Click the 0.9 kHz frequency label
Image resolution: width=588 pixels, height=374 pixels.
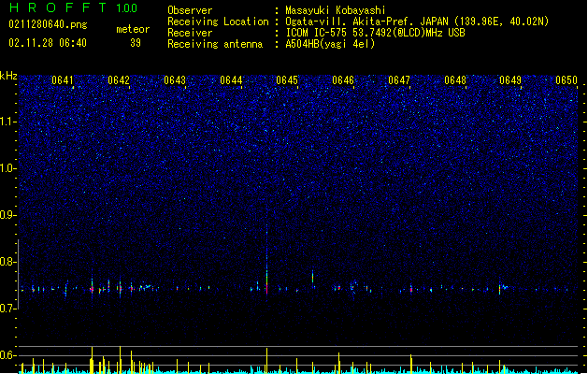pyautogui.click(x=8, y=215)
